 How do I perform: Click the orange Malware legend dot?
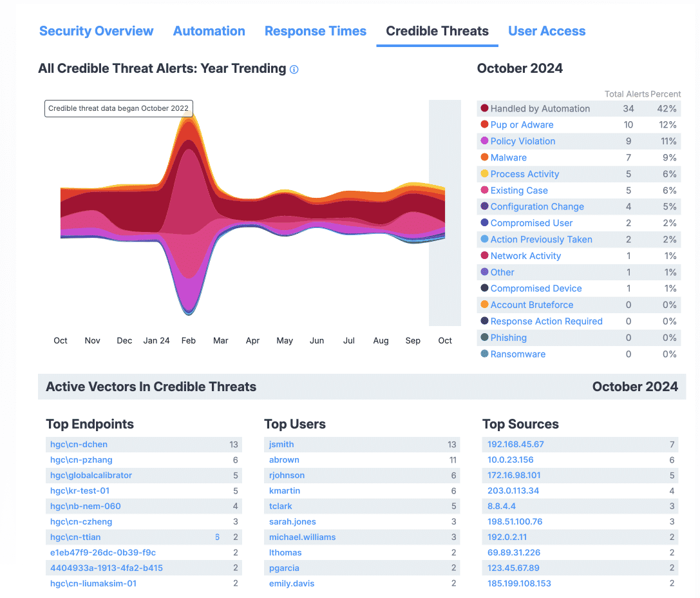(x=484, y=157)
